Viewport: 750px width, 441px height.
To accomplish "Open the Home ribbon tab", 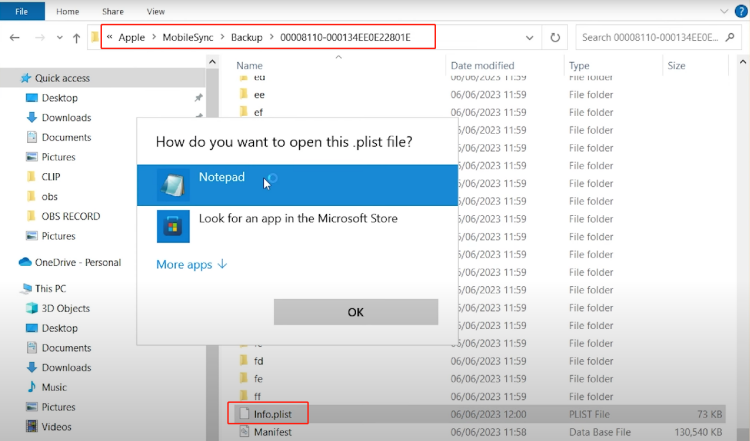I will point(67,11).
